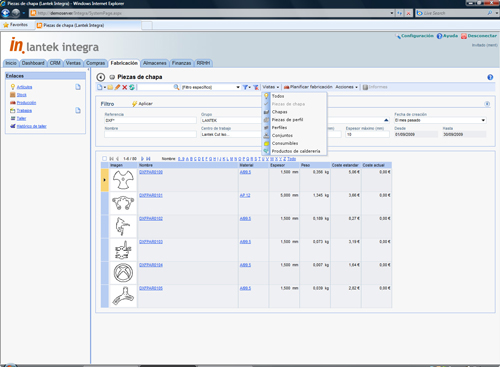Click the Referencia input field

pos(150,120)
